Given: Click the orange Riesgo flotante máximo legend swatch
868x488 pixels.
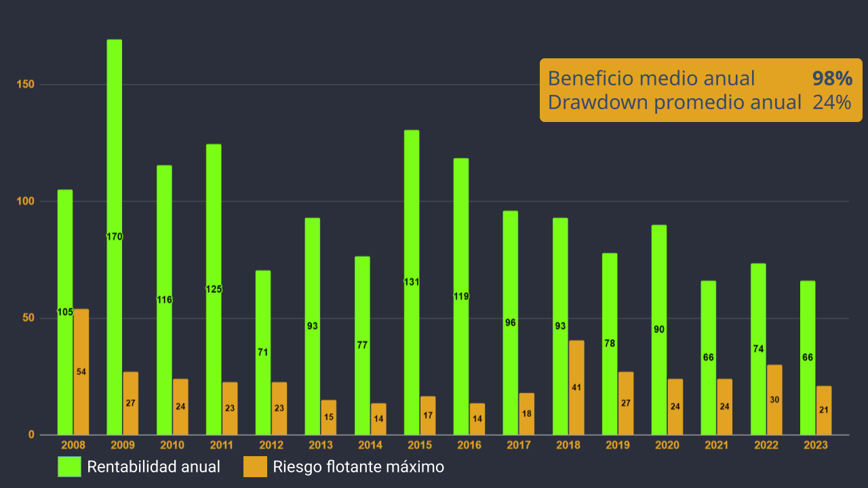Looking at the screenshot, I should pyautogui.click(x=255, y=466).
